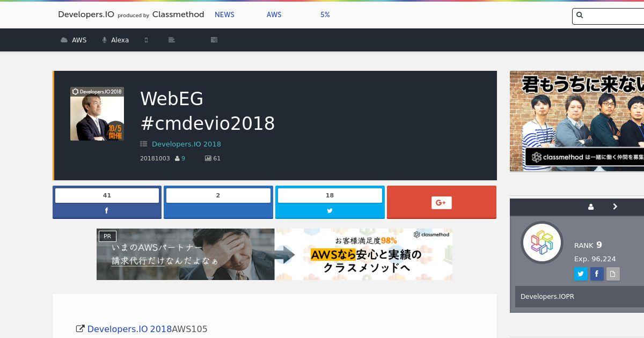Click the text-lines icon in navigation bar
The image size is (644, 338).
pos(172,40)
